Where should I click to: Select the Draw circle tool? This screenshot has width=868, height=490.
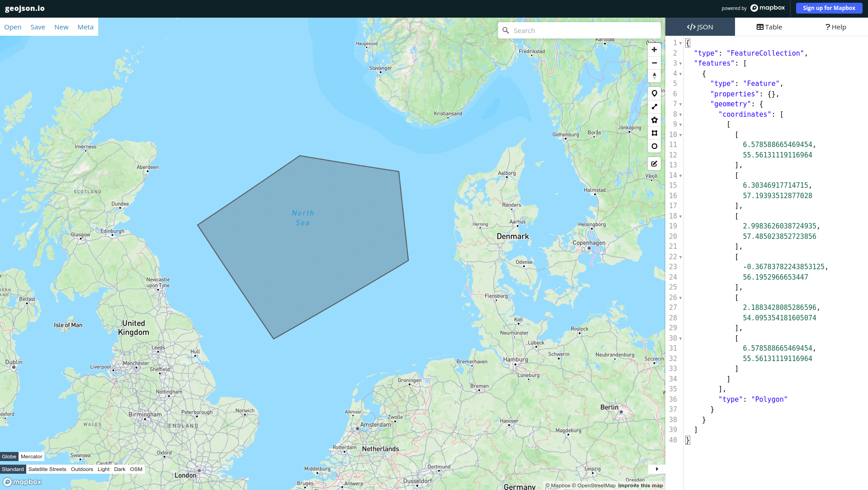(x=654, y=146)
